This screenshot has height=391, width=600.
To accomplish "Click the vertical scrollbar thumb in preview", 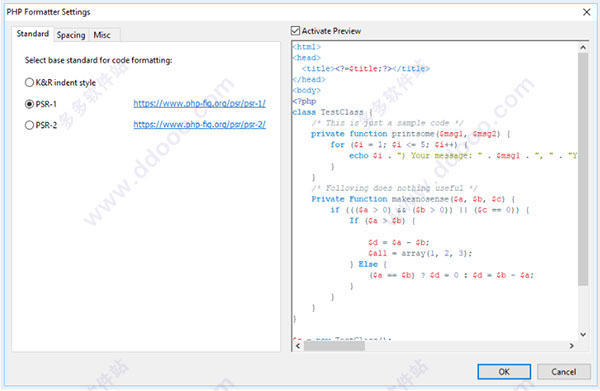I will tap(583, 169).
